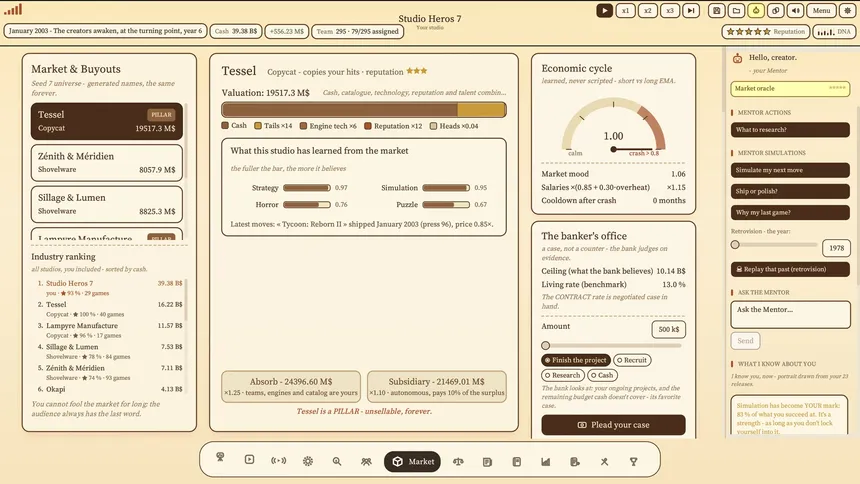Click the Cash 39.38 B$ indicator
This screenshot has height=484, width=860.
236,31
